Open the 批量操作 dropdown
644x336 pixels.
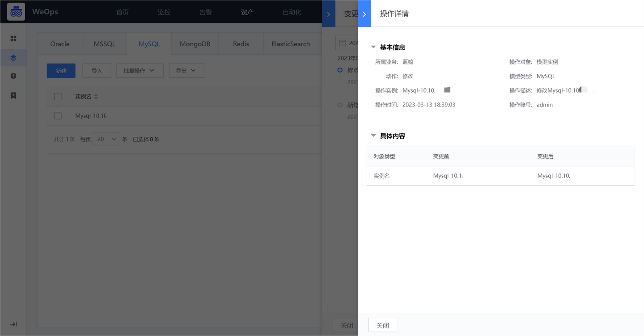coord(140,71)
